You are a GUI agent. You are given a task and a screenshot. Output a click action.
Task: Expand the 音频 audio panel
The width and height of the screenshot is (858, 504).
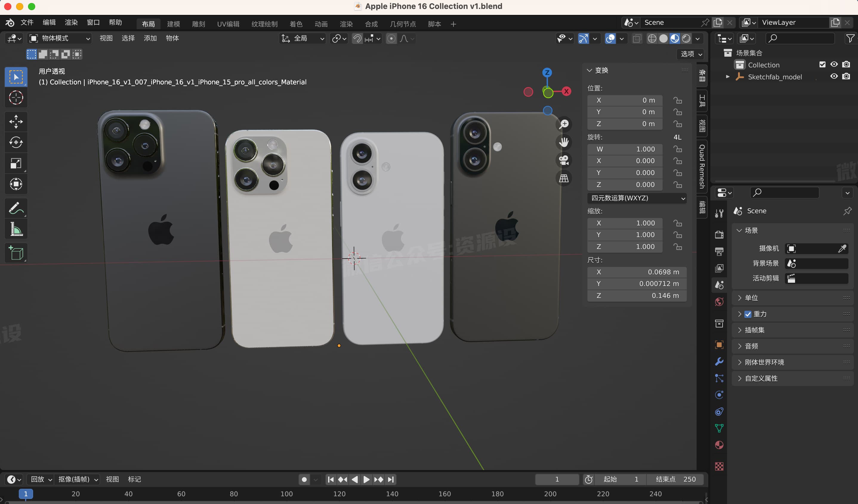(792, 346)
